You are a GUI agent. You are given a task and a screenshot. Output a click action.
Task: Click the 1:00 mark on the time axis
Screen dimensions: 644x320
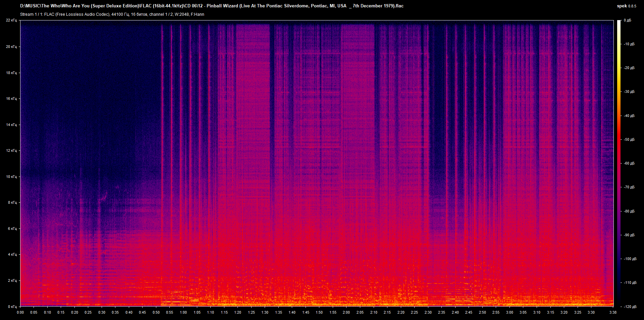tap(183, 312)
